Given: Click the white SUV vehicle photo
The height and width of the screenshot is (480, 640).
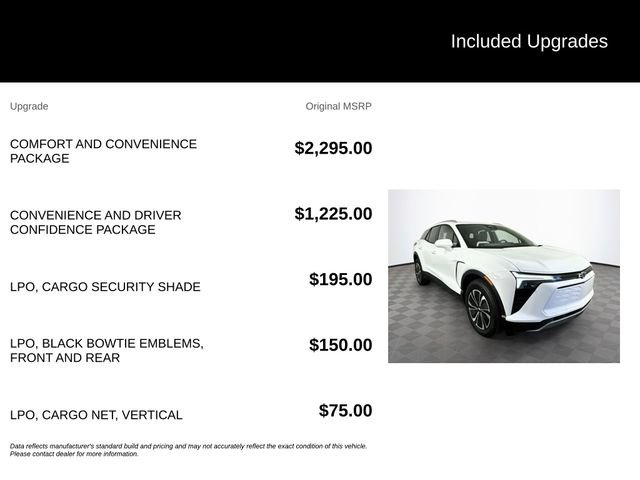Looking at the screenshot, I should pyautogui.click(x=504, y=276).
